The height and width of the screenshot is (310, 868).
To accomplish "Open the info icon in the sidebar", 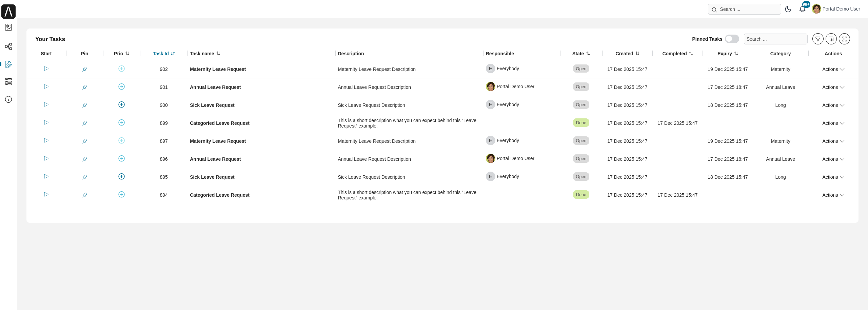I will pos(8,99).
